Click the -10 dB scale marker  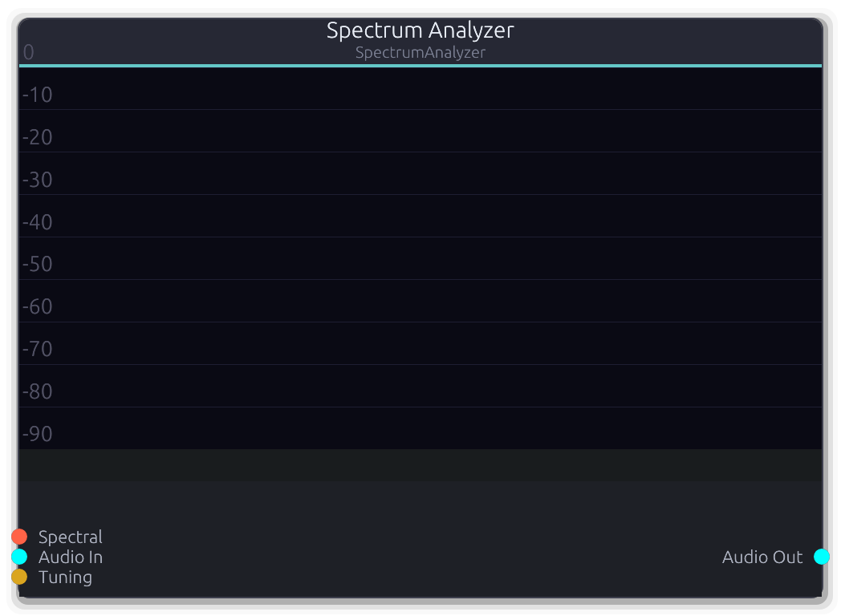coord(37,94)
